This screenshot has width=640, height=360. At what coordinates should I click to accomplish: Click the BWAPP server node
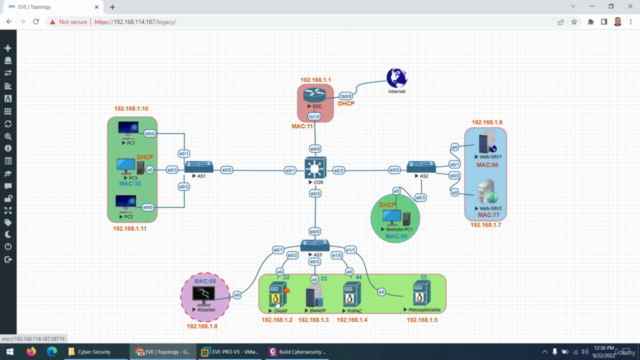tap(314, 296)
